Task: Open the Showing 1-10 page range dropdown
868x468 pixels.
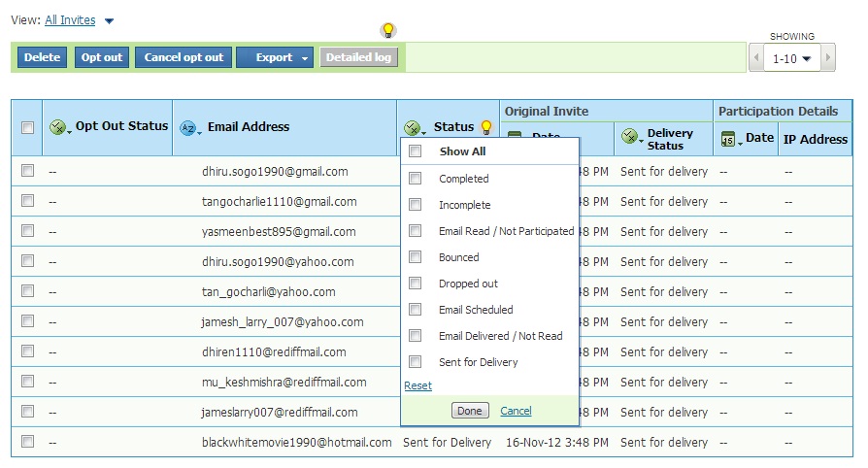Action: (x=791, y=58)
